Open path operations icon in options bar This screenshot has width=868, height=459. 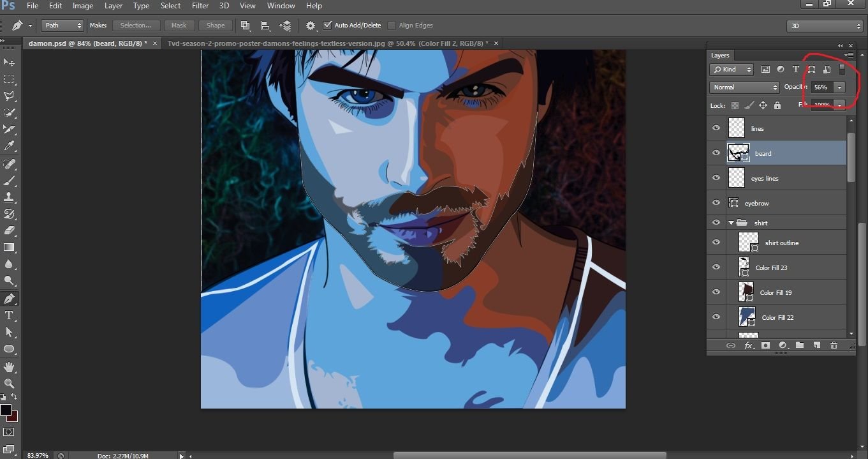(x=245, y=26)
